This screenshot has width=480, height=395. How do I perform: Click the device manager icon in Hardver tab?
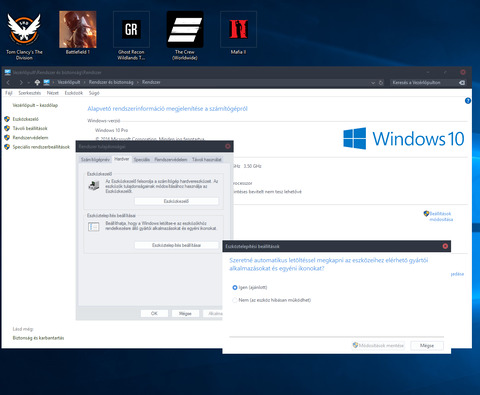(x=94, y=185)
